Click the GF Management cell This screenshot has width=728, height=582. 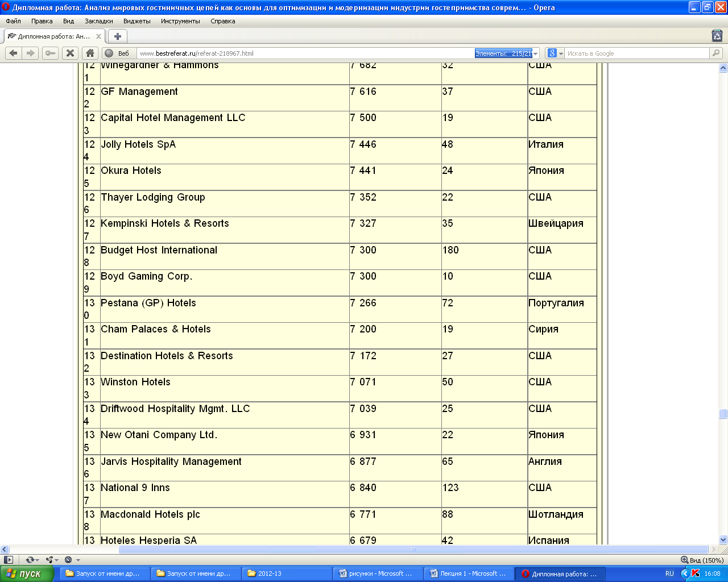pyautogui.click(x=225, y=98)
